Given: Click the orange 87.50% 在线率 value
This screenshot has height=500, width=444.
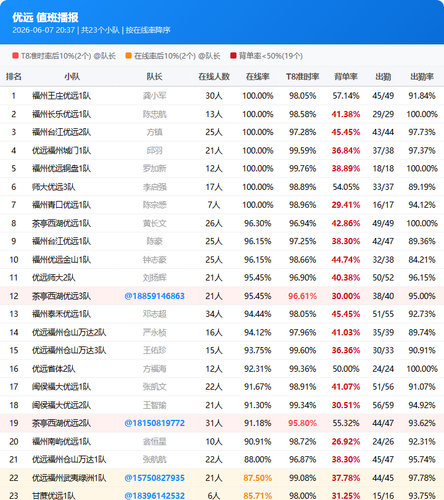Looking at the screenshot, I should click(258, 478).
